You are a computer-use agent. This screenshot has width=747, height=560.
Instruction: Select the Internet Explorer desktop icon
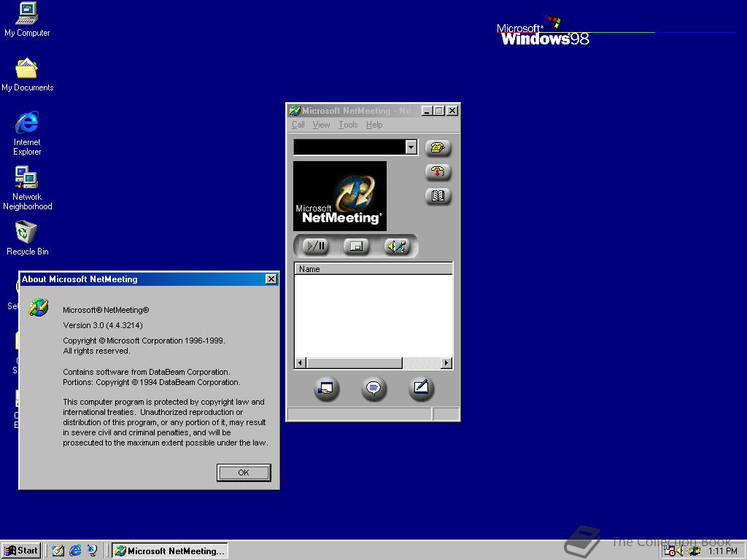27,133
